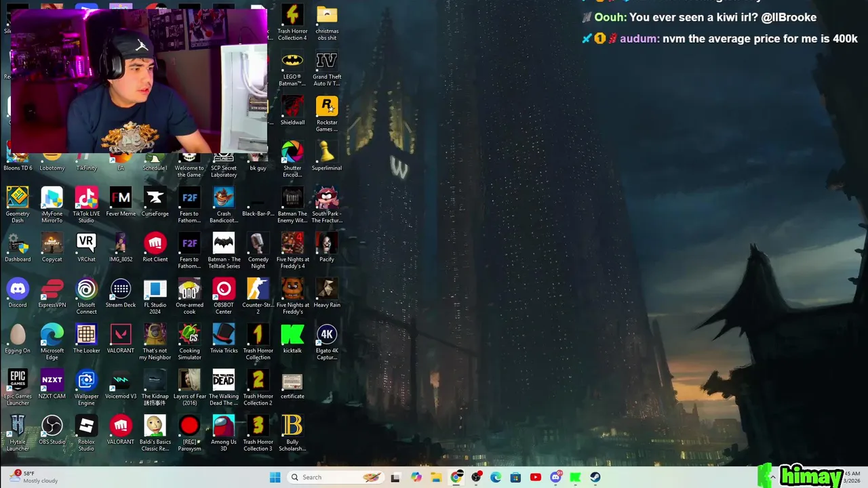Open the Fever Meme icon
Viewport: 868px width, 488px height.
tap(121, 201)
